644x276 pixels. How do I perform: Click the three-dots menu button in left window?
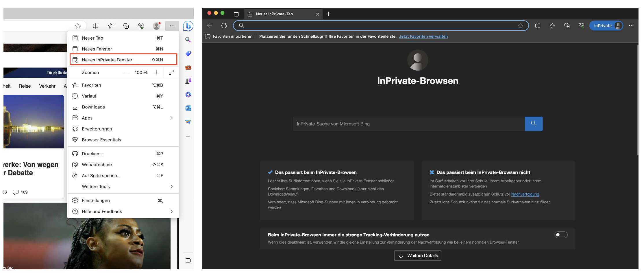(172, 26)
